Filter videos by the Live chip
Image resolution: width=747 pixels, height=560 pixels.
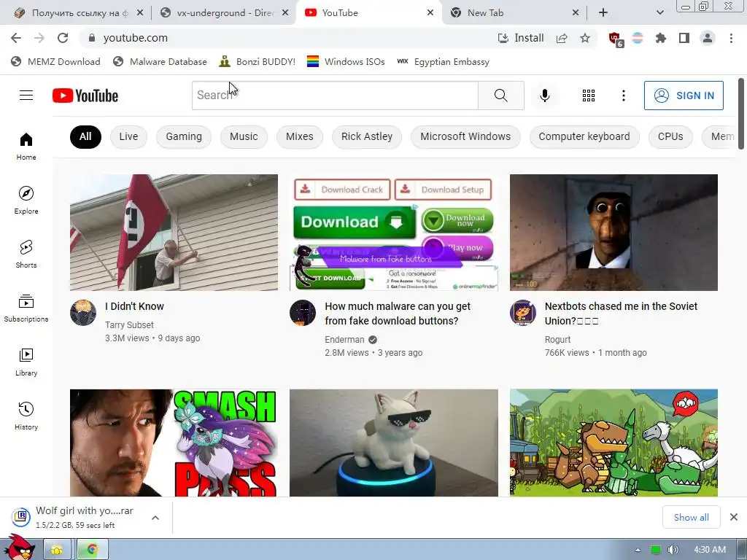128,136
